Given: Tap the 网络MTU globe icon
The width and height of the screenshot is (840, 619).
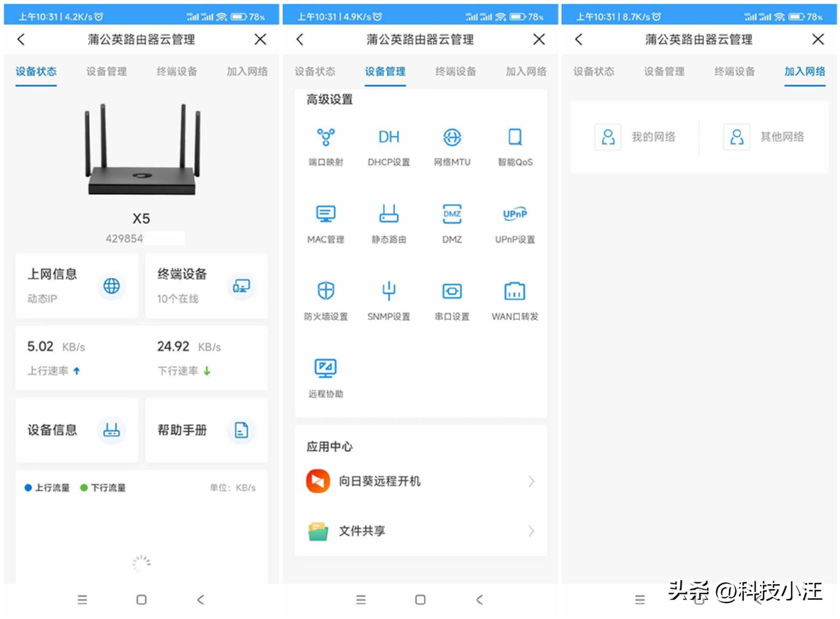Looking at the screenshot, I should point(452,137).
